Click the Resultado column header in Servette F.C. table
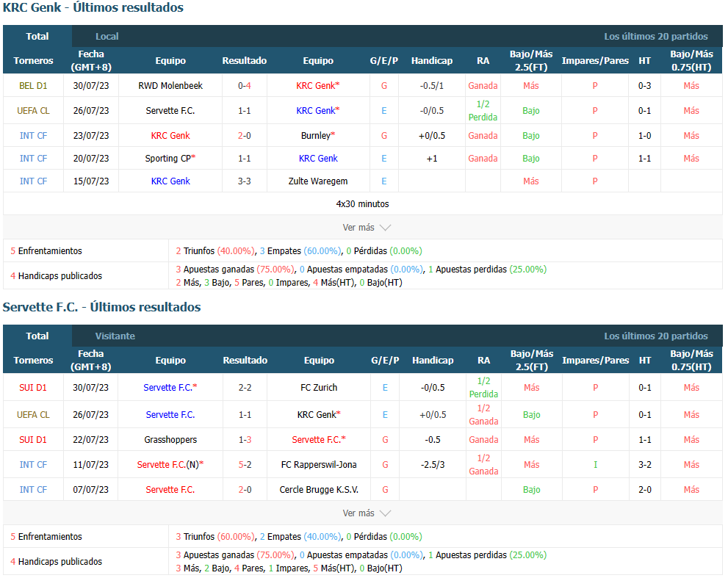The image size is (728, 578). [245, 360]
